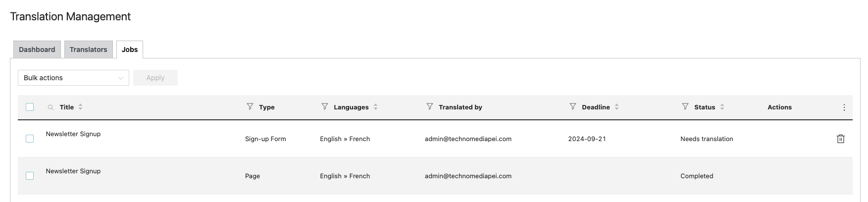Open the first Newsletter Signup job title

(73, 134)
